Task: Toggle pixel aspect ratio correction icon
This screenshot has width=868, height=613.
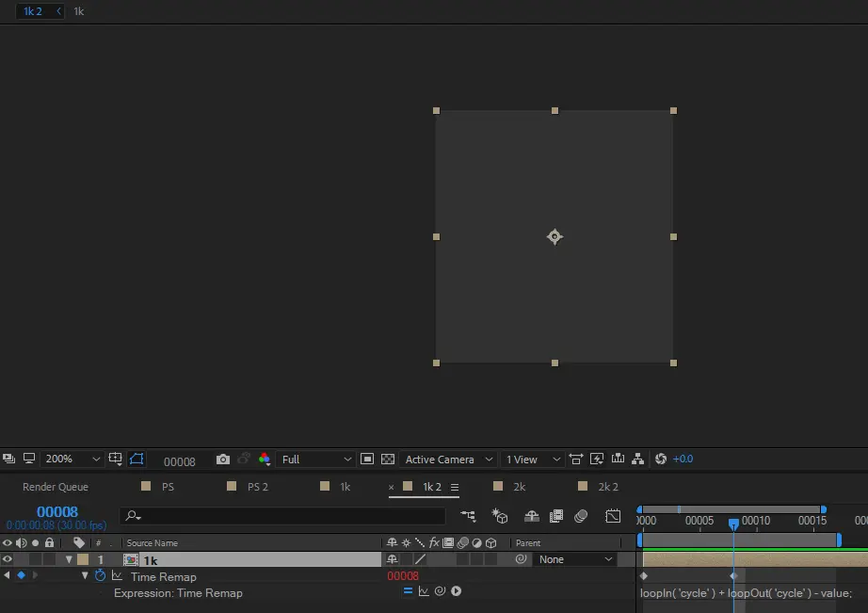Action: 576,460
